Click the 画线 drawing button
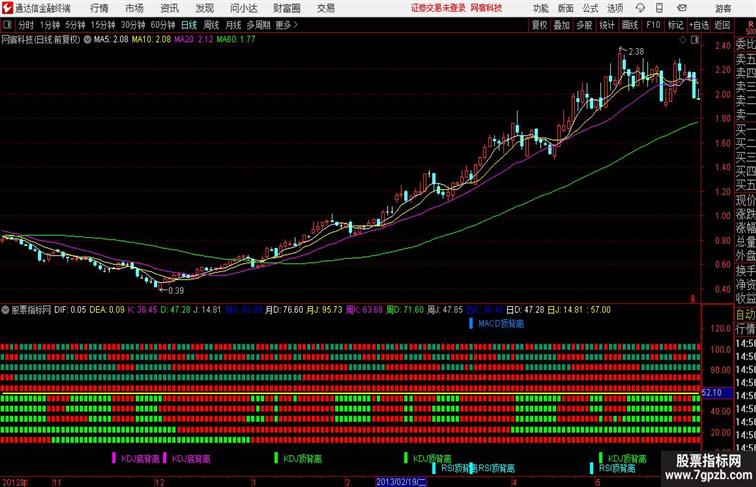756x487 pixels. tap(630, 25)
